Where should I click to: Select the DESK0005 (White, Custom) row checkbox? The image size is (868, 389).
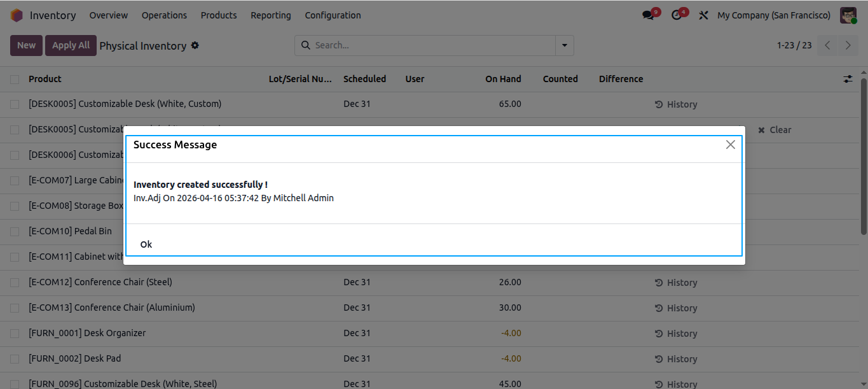tap(15, 104)
